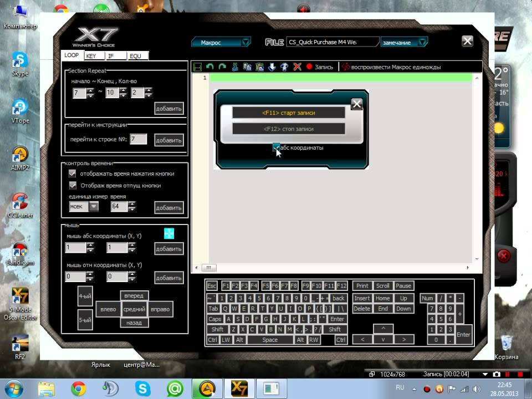The image size is (532, 399).
Task: Click добавить in контроль времени section
Action: [169, 208]
